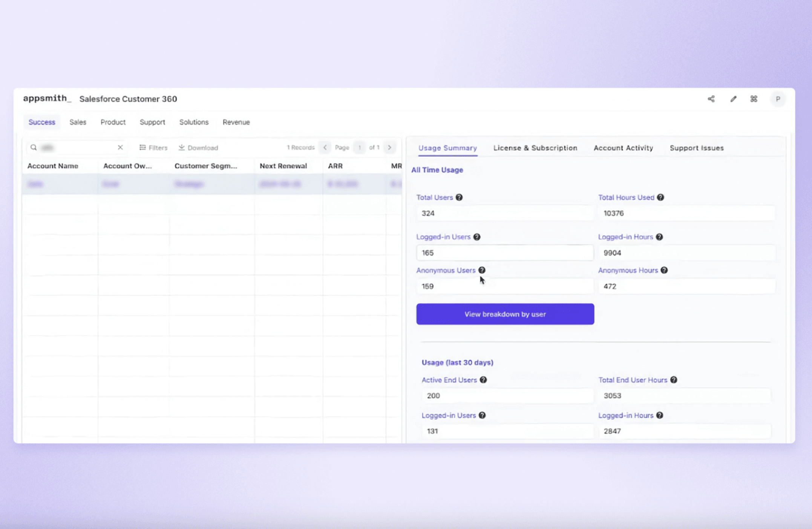Open the License & Subscription tab
The height and width of the screenshot is (529, 812).
coord(535,148)
